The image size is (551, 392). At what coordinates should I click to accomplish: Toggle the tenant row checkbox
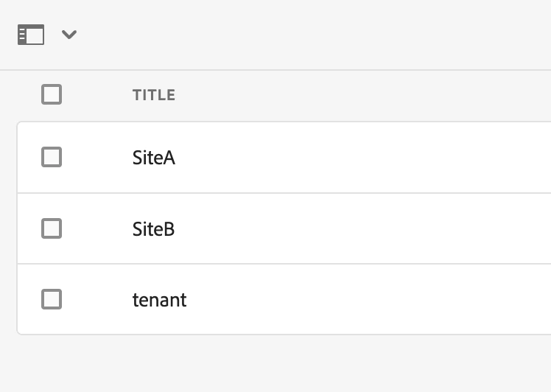[52, 299]
